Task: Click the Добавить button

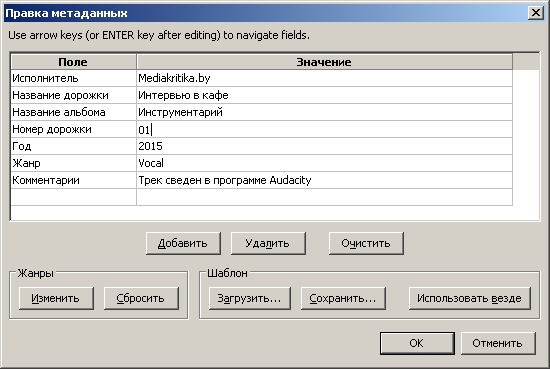Action: click(183, 243)
